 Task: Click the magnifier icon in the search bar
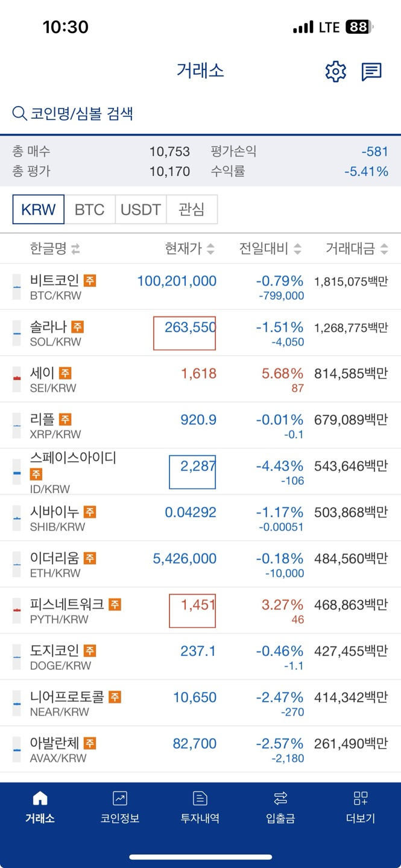coord(18,111)
